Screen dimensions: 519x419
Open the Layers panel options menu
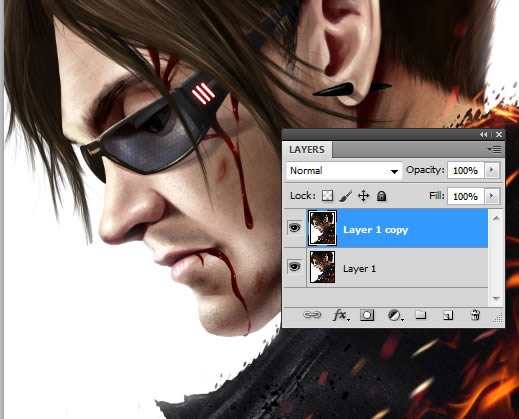click(495, 149)
